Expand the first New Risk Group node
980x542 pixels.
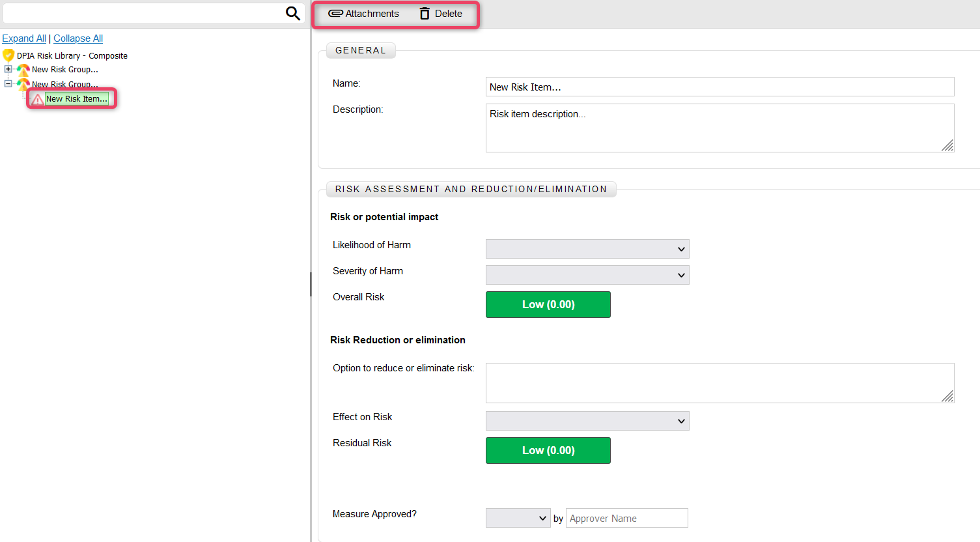(x=8, y=69)
